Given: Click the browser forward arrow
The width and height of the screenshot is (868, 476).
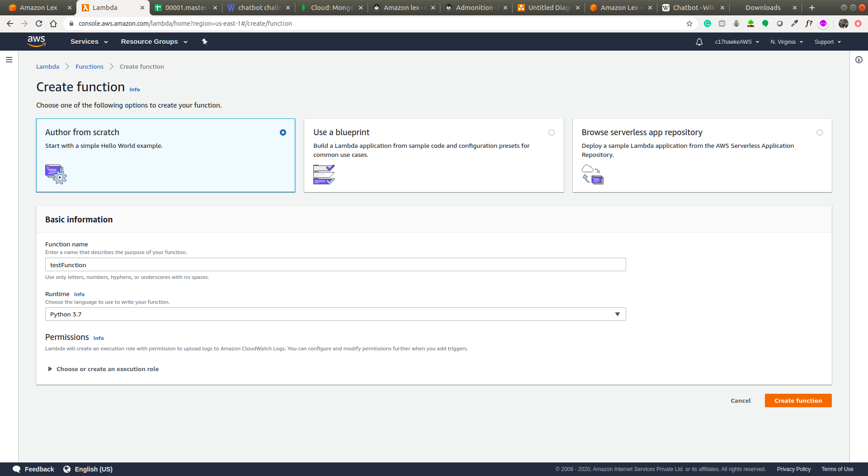Looking at the screenshot, I should click(x=24, y=24).
